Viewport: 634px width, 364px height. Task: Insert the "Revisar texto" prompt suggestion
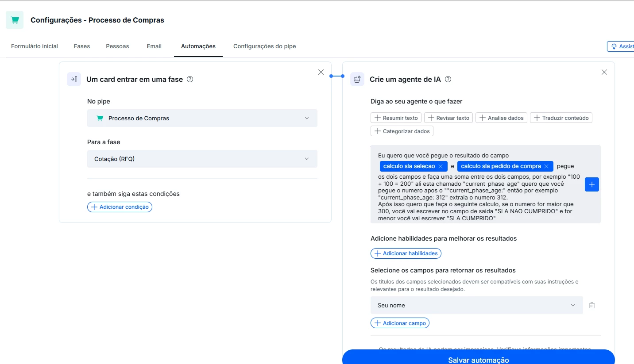click(x=448, y=118)
